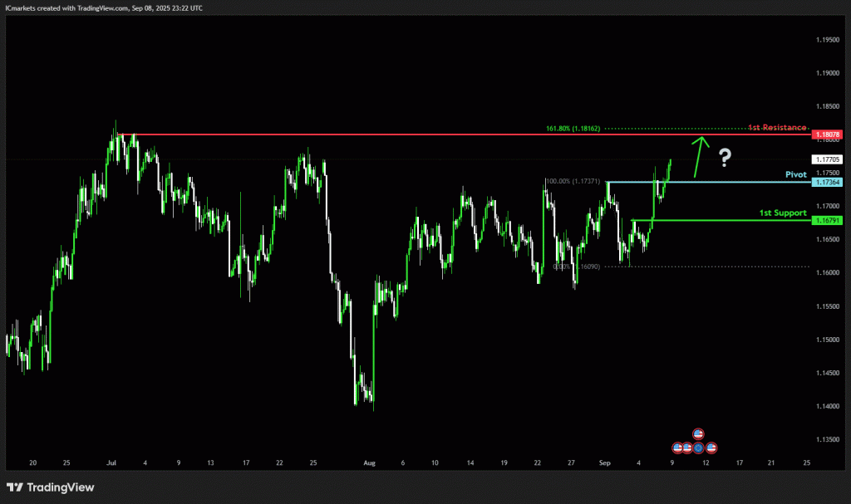This screenshot has height=504, width=851.
Task: Click the "Sep" date axis label
Action: coord(605,462)
